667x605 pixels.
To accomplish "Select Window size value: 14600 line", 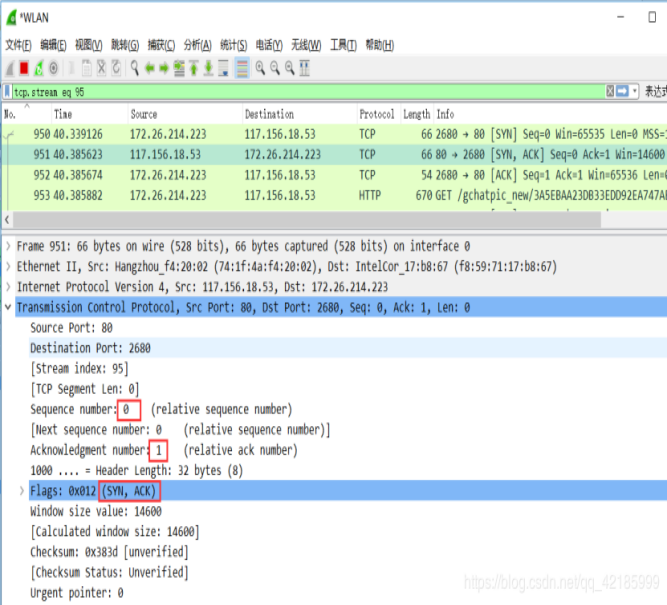I will pos(348,511).
